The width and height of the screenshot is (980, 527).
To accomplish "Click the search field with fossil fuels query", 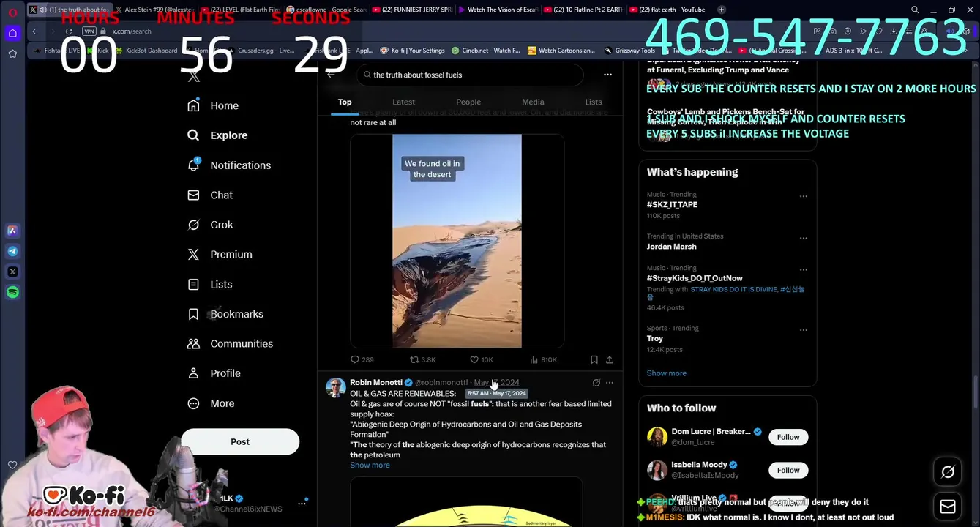I will (x=470, y=75).
